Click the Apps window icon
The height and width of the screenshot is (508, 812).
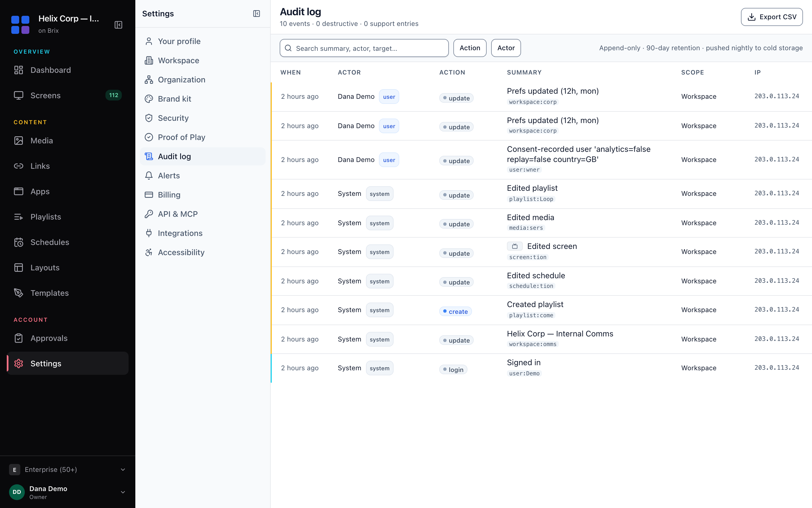(18, 192)
